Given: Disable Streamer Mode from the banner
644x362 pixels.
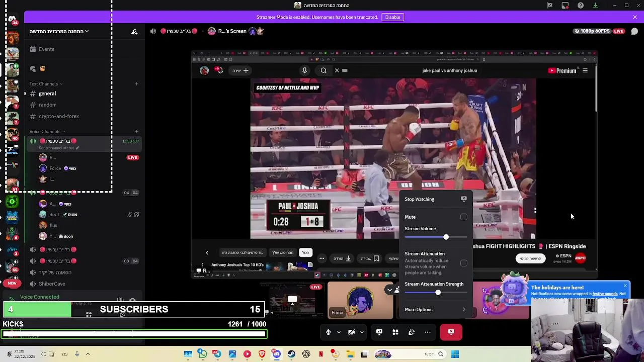Looking at the screenshot, I should click(x=392, y=17).
